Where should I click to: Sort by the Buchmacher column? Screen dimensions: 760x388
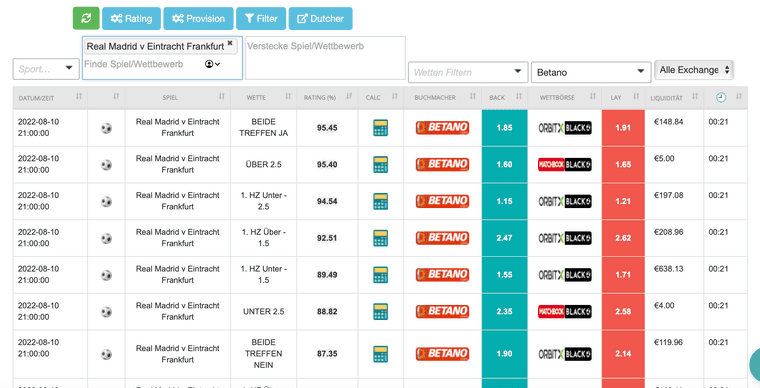click(x=443, y=97)
